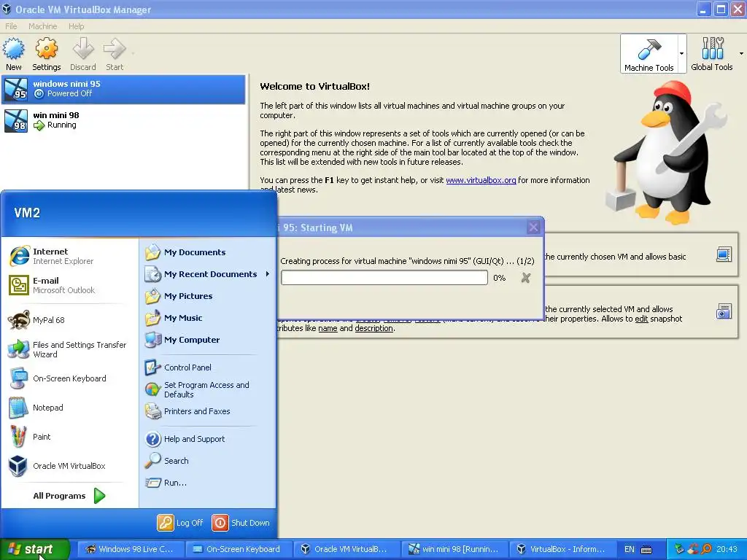The width and height of the screenshot is (747, 560).
Task: Open E-mail Microsoft Outlook
Action: point(69,285)
